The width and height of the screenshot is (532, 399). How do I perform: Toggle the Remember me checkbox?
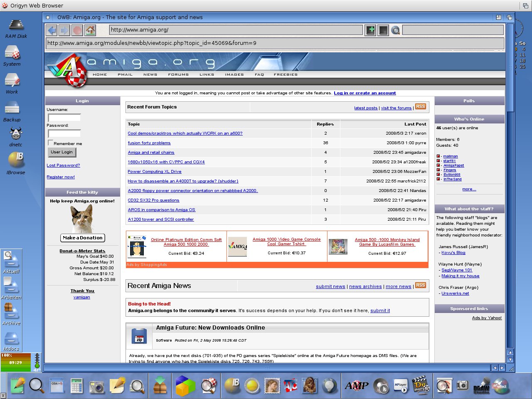click(x=50, y=143)
